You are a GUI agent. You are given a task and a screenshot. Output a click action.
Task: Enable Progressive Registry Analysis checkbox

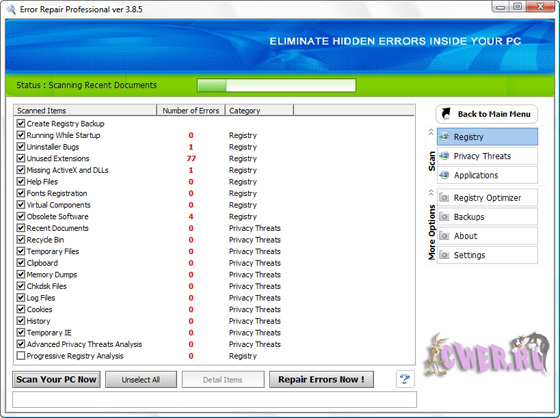tap(21, 356)
